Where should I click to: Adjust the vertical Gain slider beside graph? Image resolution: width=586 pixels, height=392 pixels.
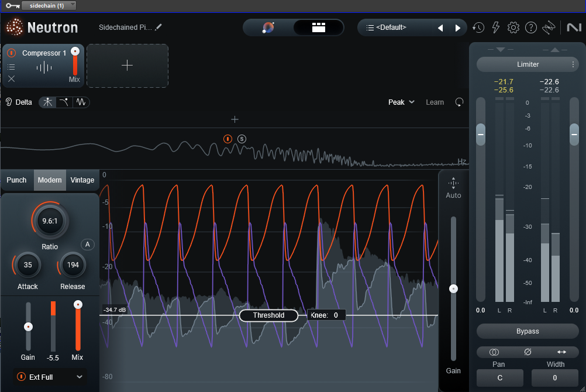point(453,289)
